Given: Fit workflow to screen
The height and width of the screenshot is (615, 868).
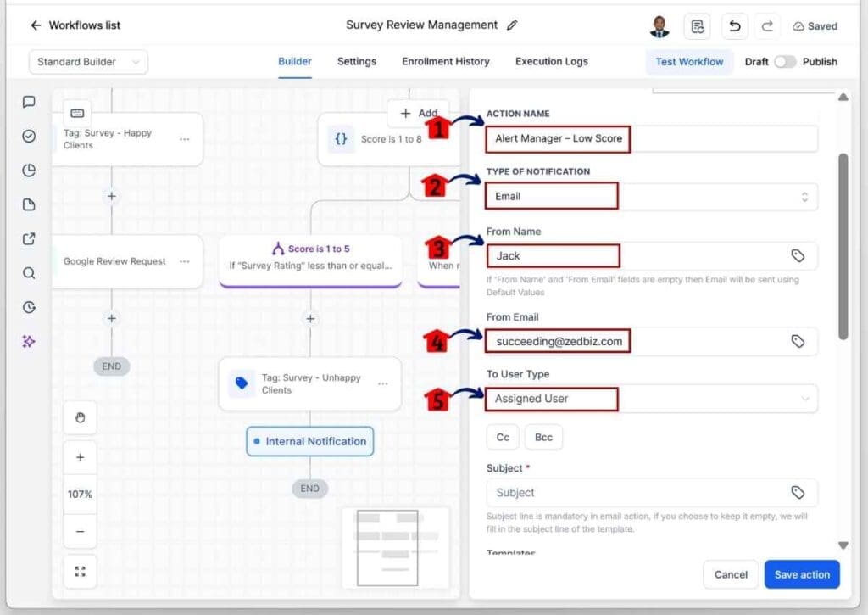Looking at the screenshot, I should [81, 571].
